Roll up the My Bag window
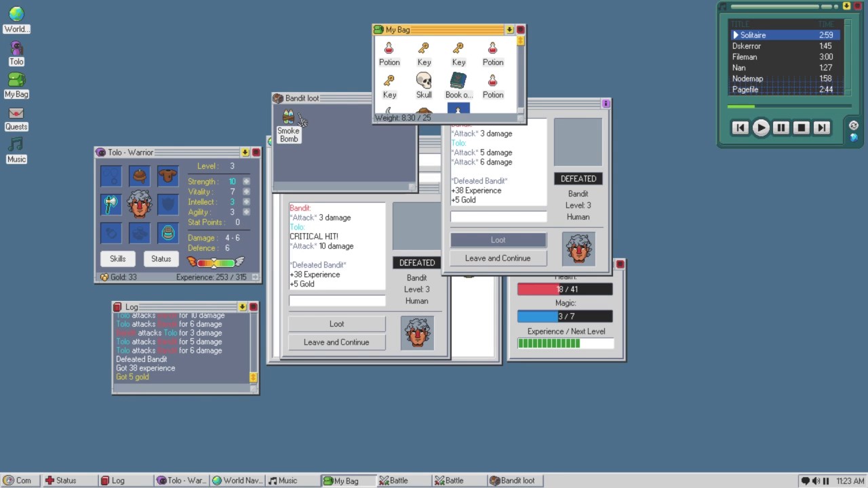 [x=509, y=30]
